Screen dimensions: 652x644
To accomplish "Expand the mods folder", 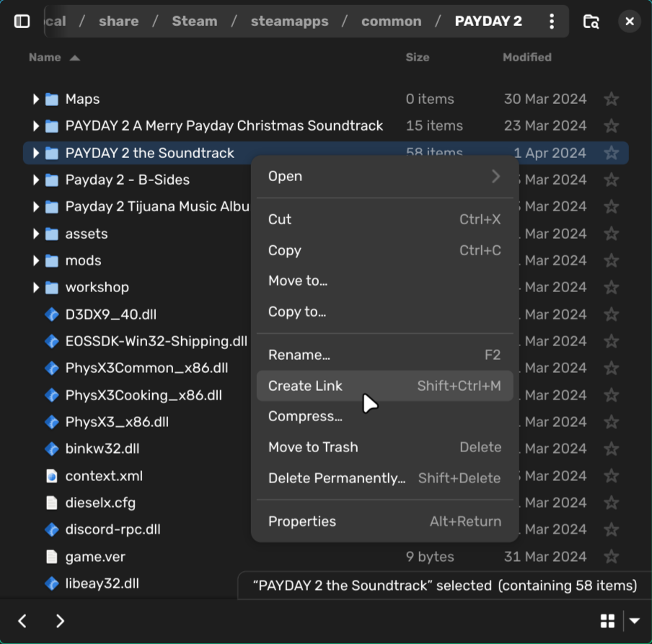I will [35, 260].
